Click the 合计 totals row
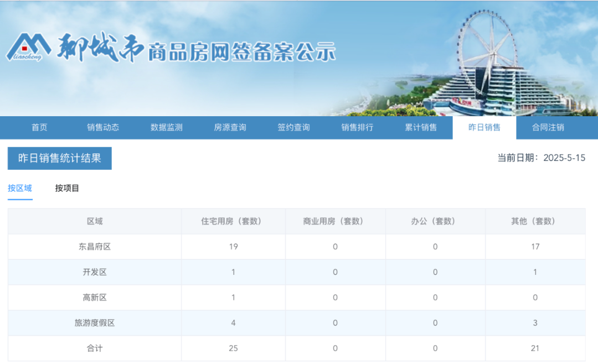This screenshot has width=598, height=364. pos(94,349)
